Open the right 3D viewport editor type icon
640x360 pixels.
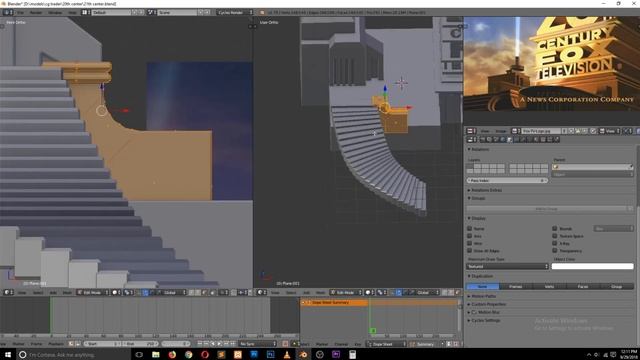[261, 292]
